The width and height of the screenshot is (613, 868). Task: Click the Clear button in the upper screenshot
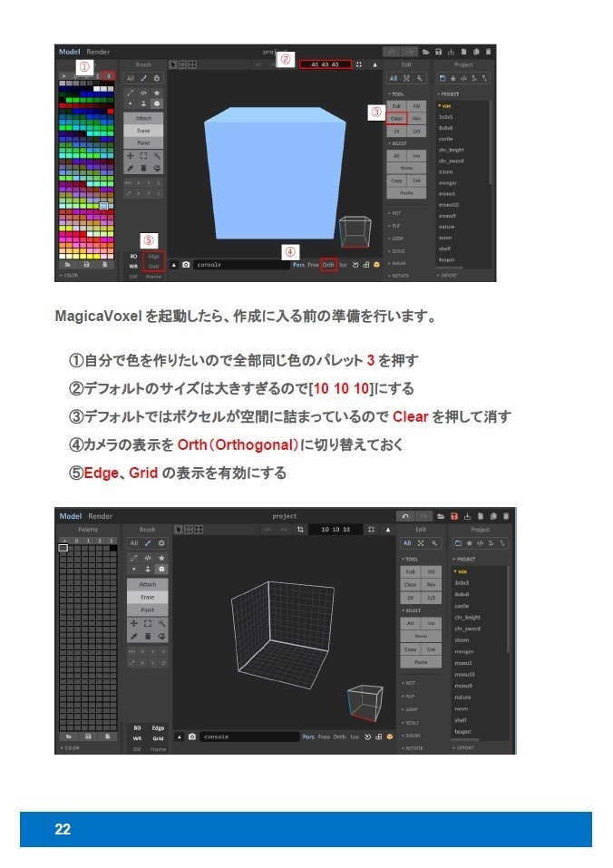click(x=396, y=119)
